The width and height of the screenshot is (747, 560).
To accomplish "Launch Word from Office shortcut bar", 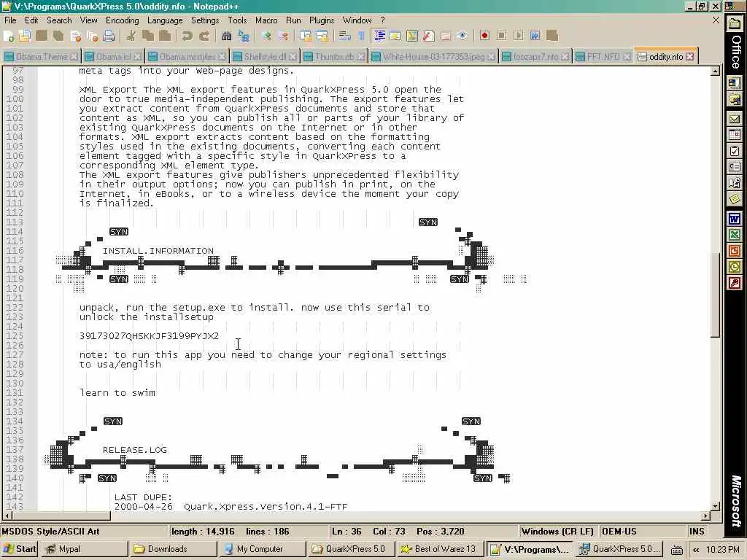I will (735, 219).
